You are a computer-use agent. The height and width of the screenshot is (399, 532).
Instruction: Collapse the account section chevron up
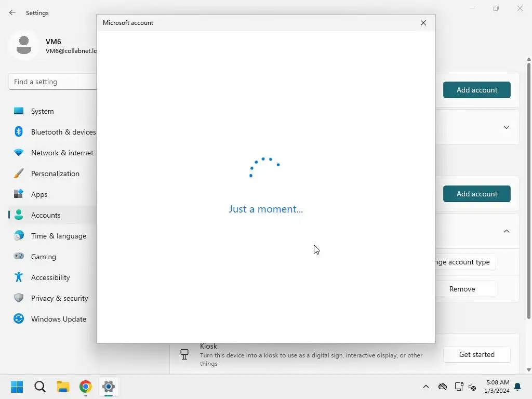click(506, 231)
